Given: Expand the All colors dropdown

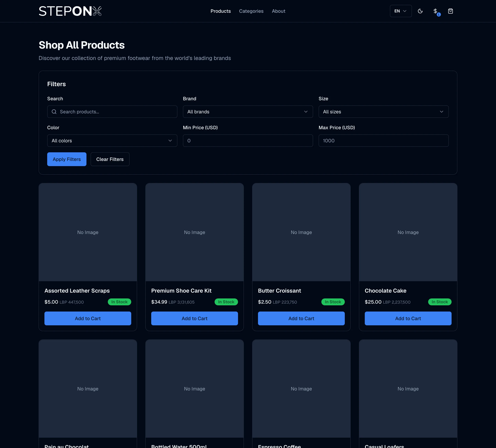Looking at the screenshot, I should point(112,141).
